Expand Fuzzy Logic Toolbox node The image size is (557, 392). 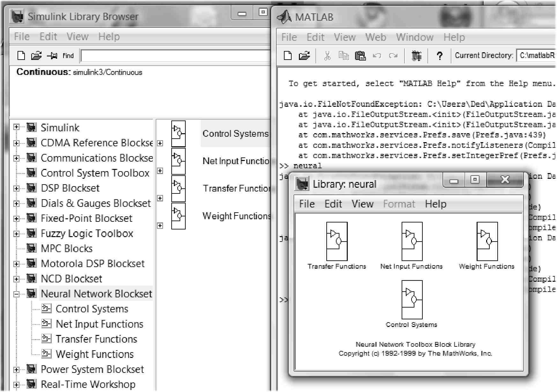17,234
